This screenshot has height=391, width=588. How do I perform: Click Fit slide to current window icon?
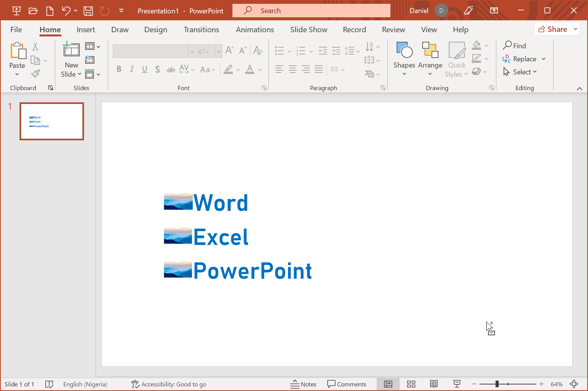574,384
